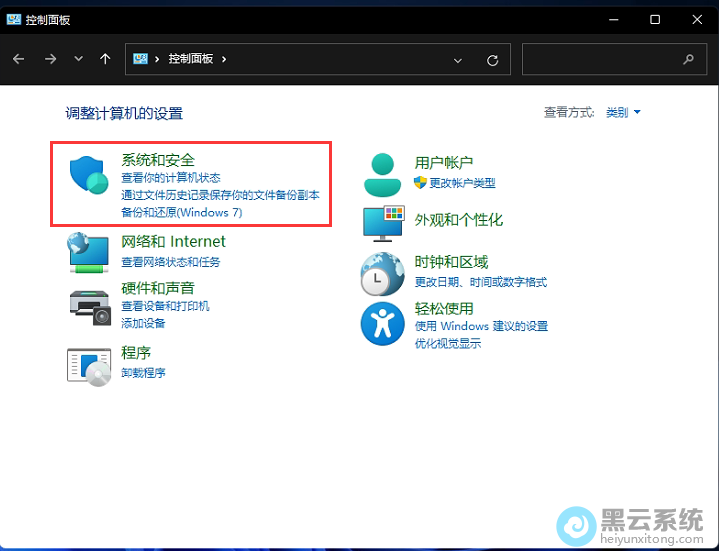Go up one level with up arrow
719x551 pixels.
pos(105,59)
